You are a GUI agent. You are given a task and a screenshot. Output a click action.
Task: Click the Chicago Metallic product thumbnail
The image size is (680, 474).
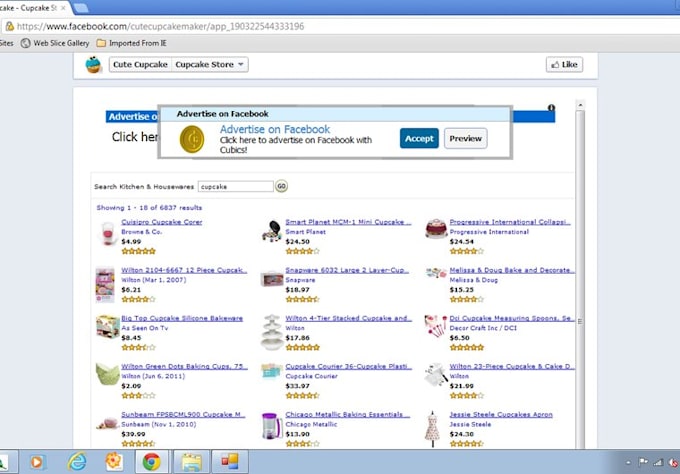(x=272, y=425)
